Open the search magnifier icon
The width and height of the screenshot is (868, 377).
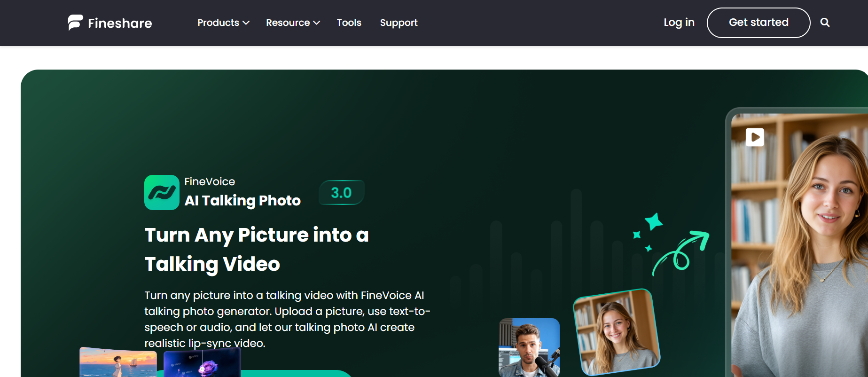pos(825,23)
